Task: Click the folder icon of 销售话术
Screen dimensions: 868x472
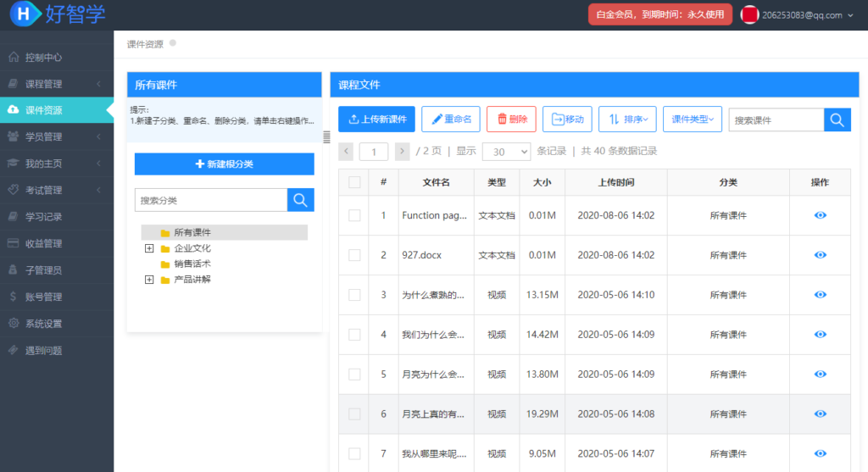Action: [165, 264]
